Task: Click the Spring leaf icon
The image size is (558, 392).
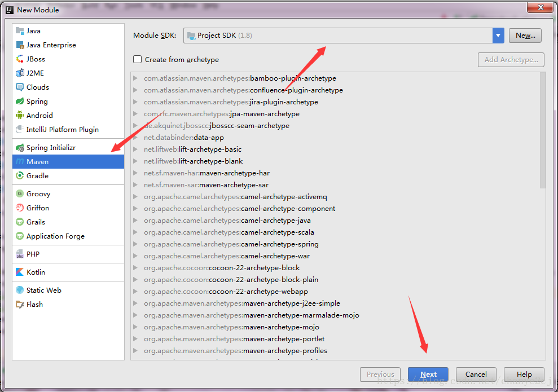Action: click(x=20, y=102)
